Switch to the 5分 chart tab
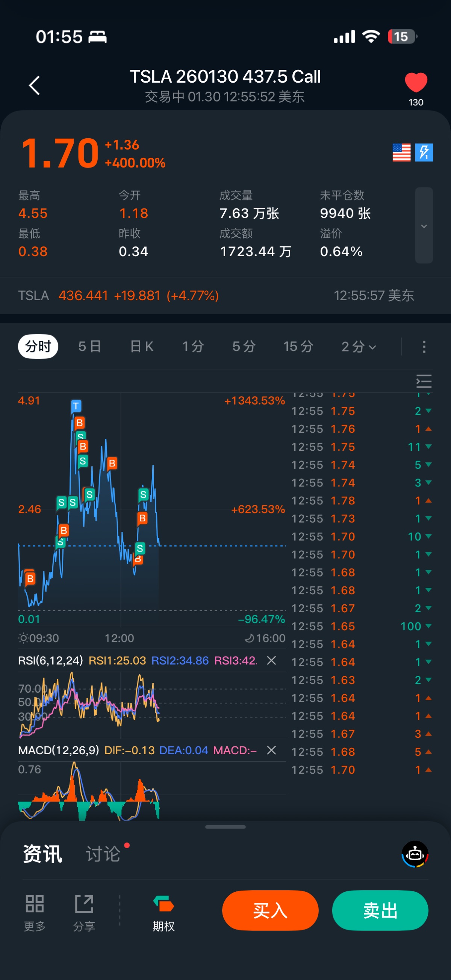This screenshot has width=451, height=980. 244,347
